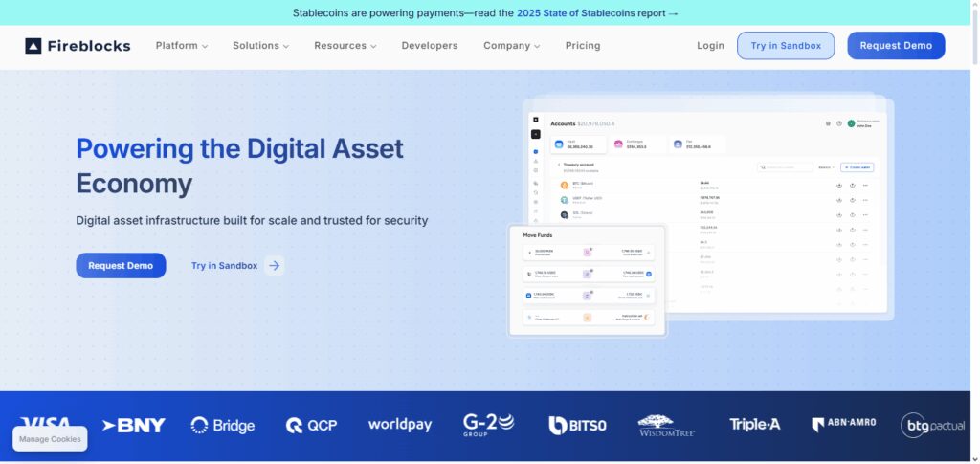Image resolution: width=980 pixels, height=464 pixels.
Task: Click the worldpay logo
Action: click(400, 425)
